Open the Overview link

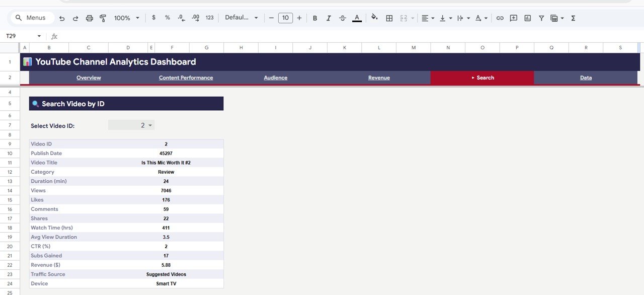89,78
